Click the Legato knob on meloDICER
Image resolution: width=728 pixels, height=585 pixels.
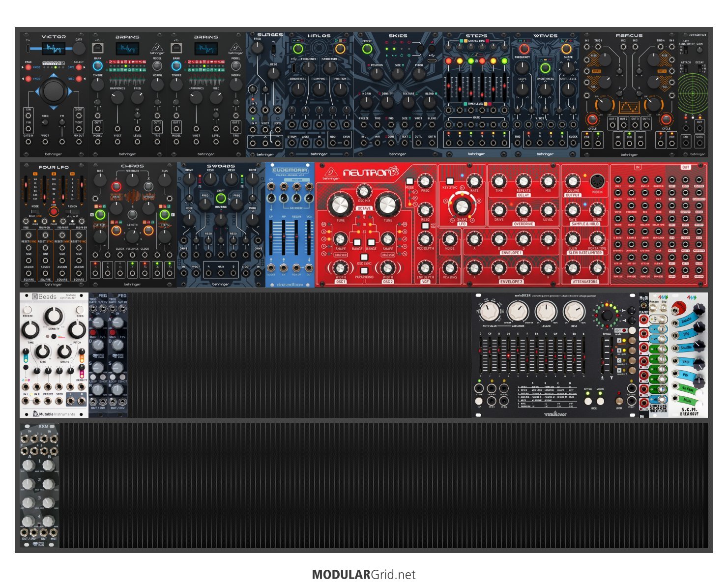pyautogui.click(x=546, y=311)
